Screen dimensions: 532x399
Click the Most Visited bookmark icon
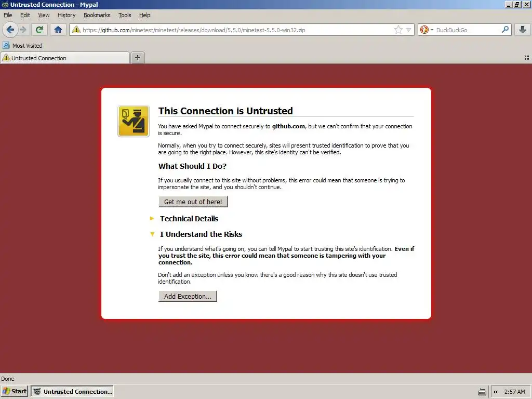click(6, 46)
